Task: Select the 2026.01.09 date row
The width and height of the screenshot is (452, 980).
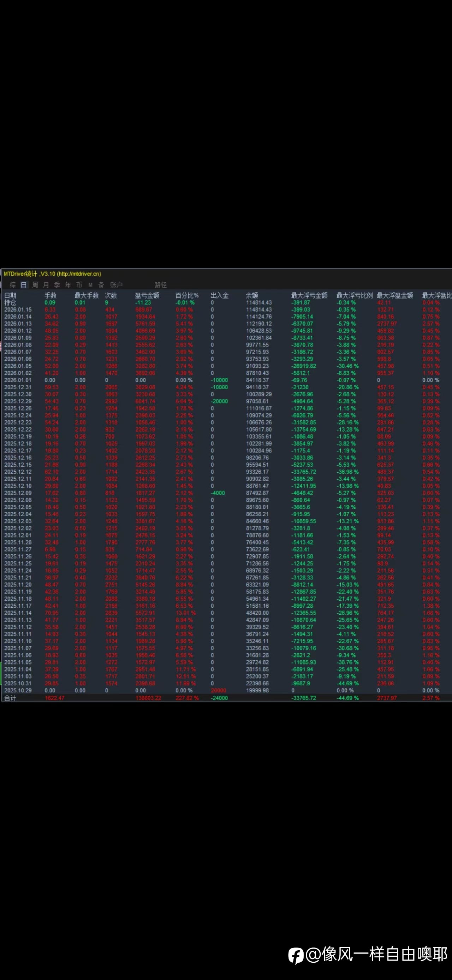Action: 18,338
